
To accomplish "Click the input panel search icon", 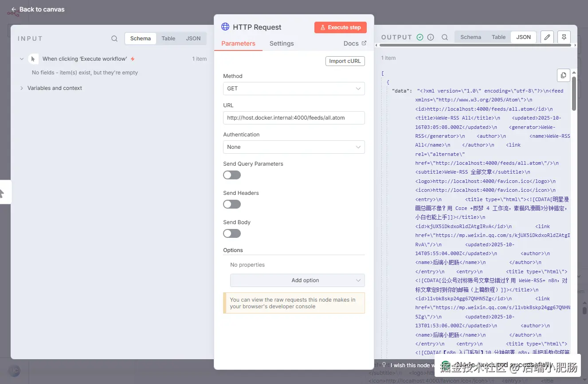I will [114, 39].
